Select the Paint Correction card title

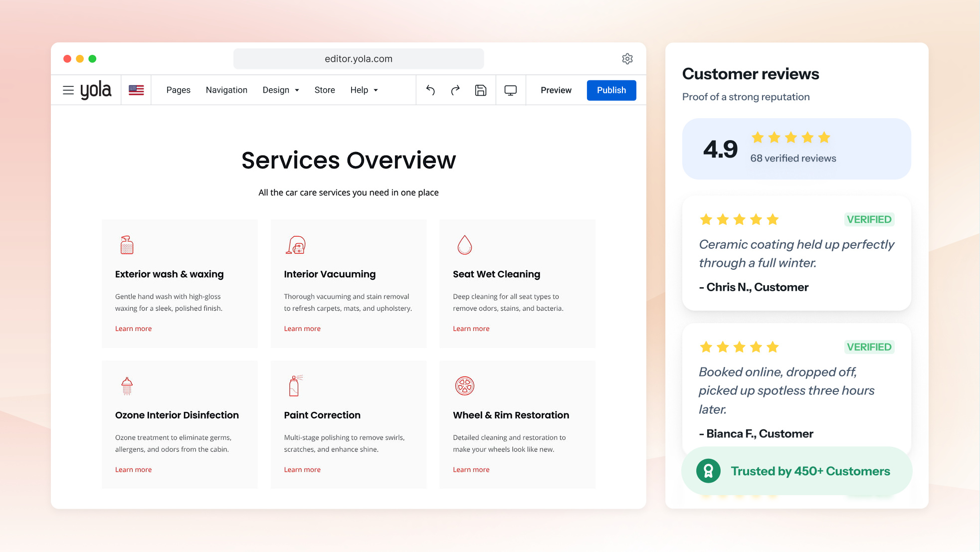click(322, 415)
